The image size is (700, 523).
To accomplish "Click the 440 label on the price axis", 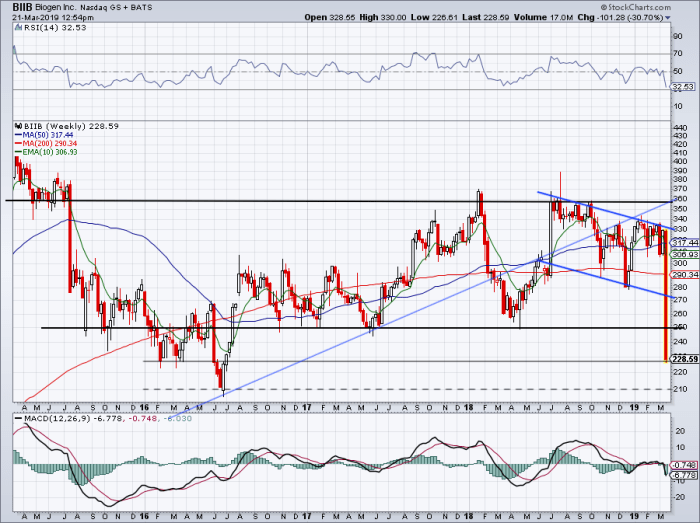I will [679, 127].
